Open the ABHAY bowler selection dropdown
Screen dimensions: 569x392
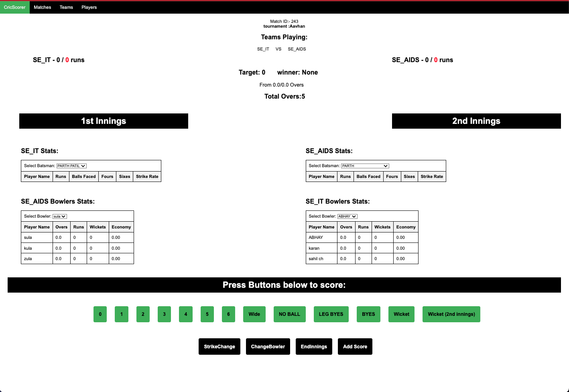coord(347,216)
